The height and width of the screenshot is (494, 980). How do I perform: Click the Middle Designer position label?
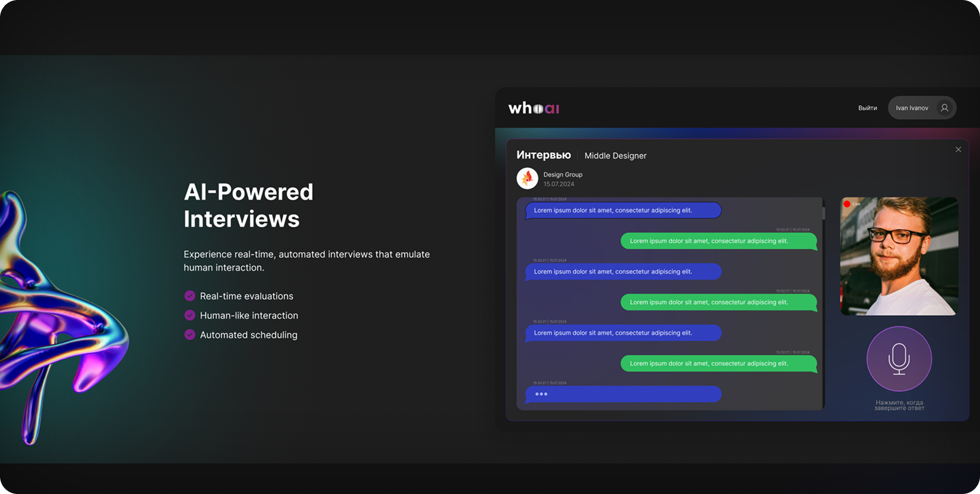click(x=615, y=156)
